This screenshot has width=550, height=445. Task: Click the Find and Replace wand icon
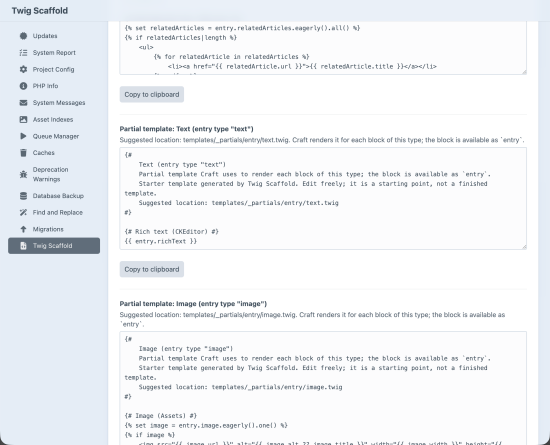[23, 213]
